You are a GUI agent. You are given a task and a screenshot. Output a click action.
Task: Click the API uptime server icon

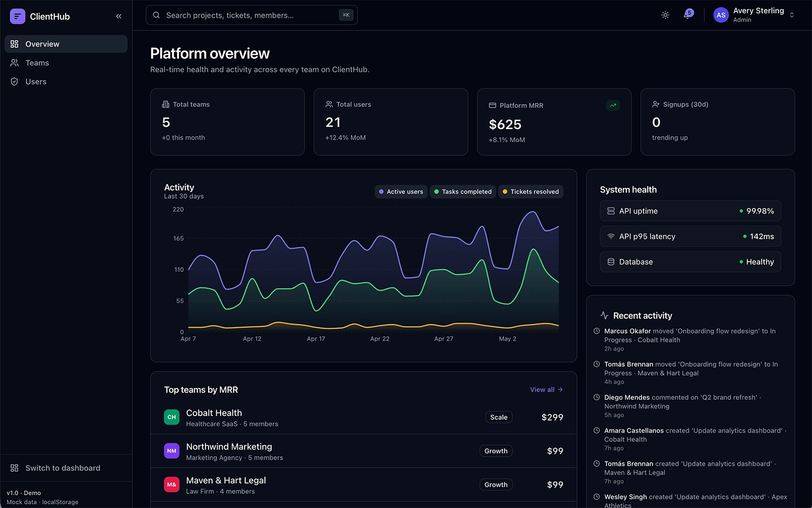[x=611, y=211]
